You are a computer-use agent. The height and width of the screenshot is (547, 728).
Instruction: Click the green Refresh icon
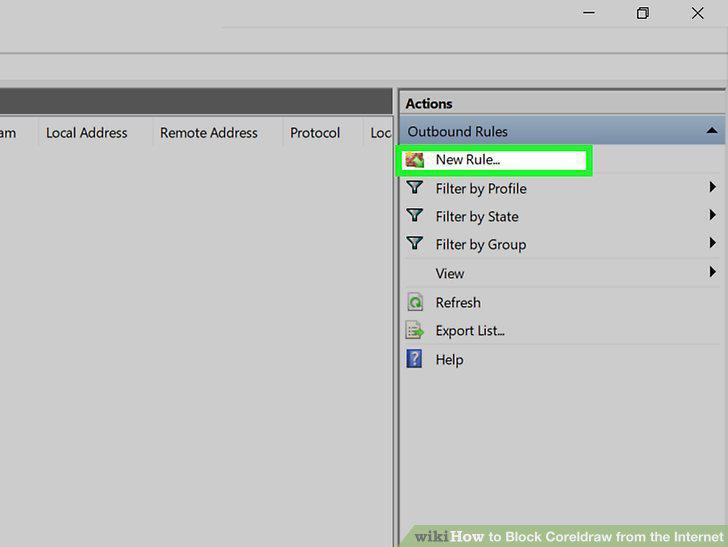click(415, 302)
